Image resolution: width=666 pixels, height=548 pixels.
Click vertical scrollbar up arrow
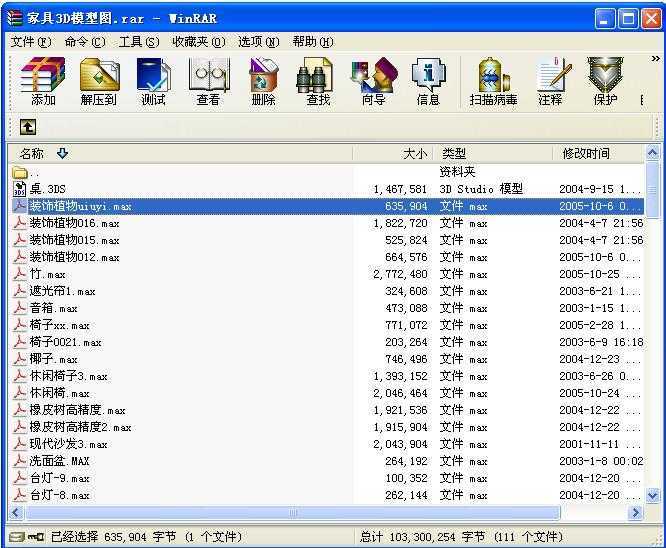click(x=653, y=153)
